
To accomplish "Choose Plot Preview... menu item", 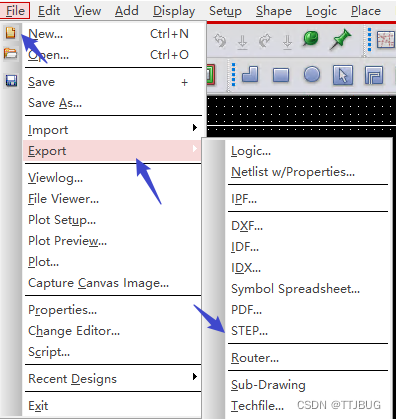I will tap(113, 241).
